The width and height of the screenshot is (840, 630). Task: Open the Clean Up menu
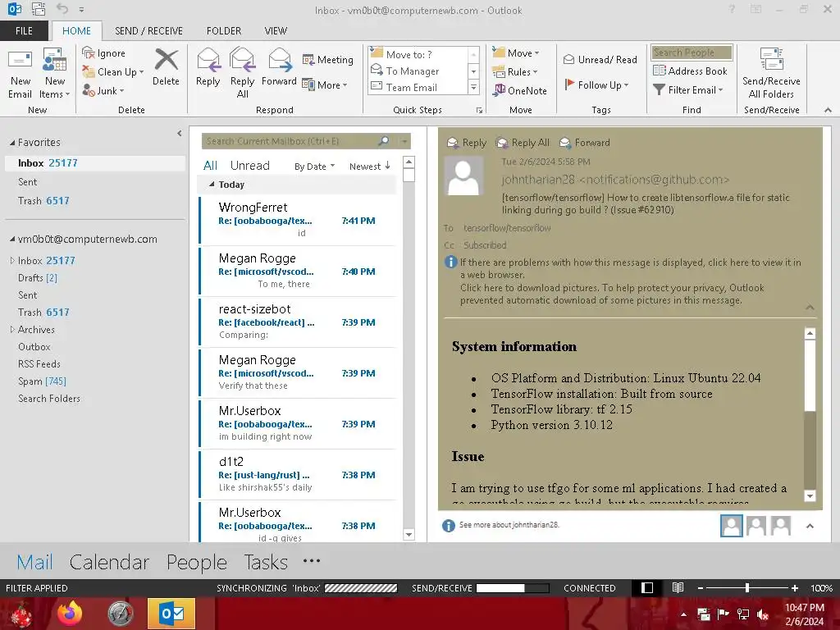tap(113, 72)
